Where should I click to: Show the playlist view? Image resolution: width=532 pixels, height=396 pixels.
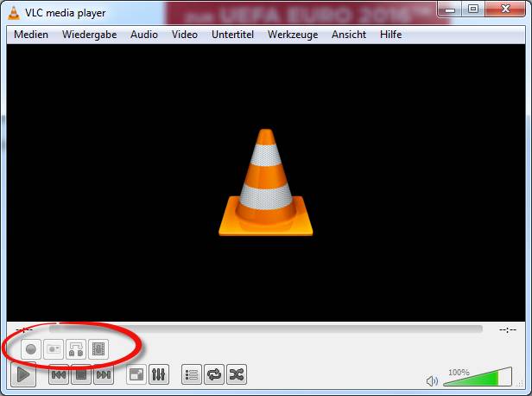pos(192,374)
